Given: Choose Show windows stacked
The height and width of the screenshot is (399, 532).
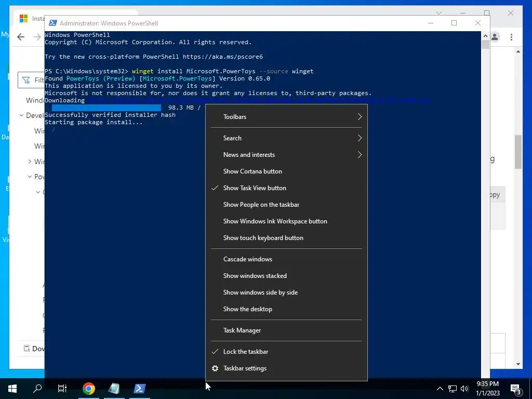Looking at the screenshot, I should [x=286, y=276].
